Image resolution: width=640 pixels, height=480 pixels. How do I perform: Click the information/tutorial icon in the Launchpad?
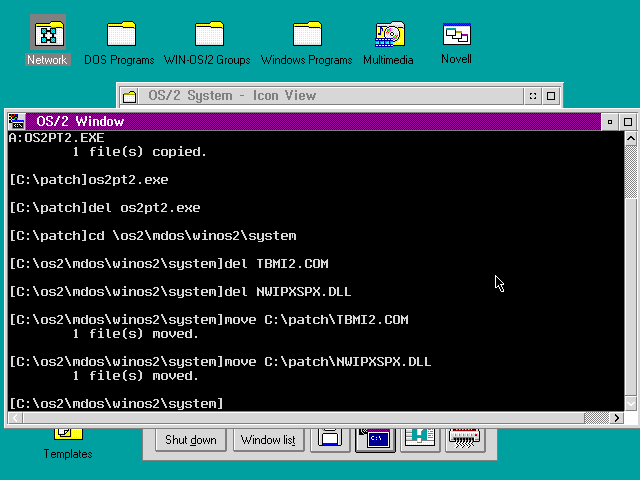pyautogui.click(x=420, y=439)
